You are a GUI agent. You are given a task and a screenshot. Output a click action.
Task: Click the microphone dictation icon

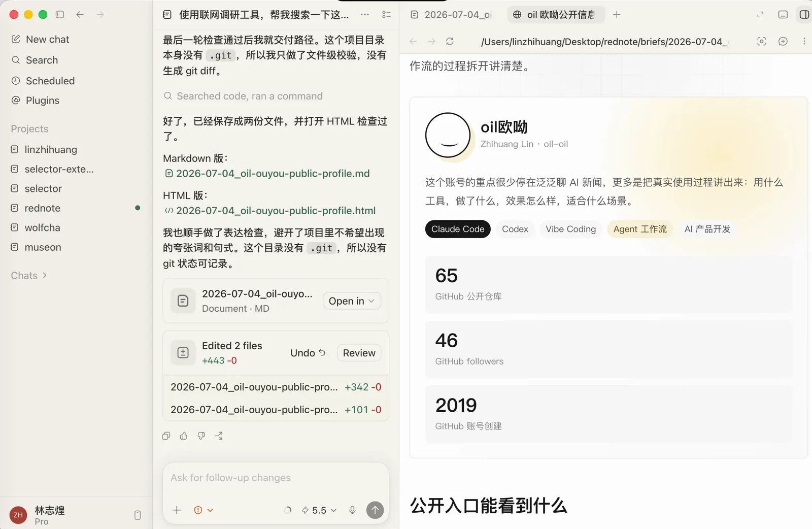pyautogui.click(x=352, y=510)
